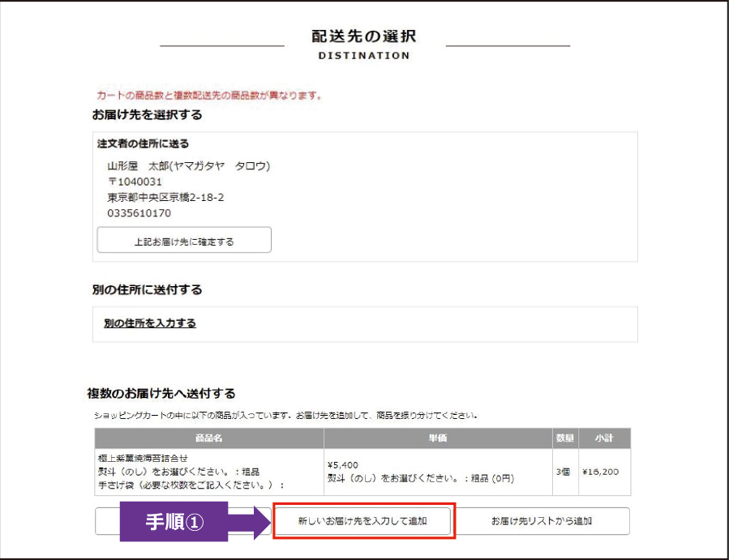Click the 数量 column header

coord(563,438)
